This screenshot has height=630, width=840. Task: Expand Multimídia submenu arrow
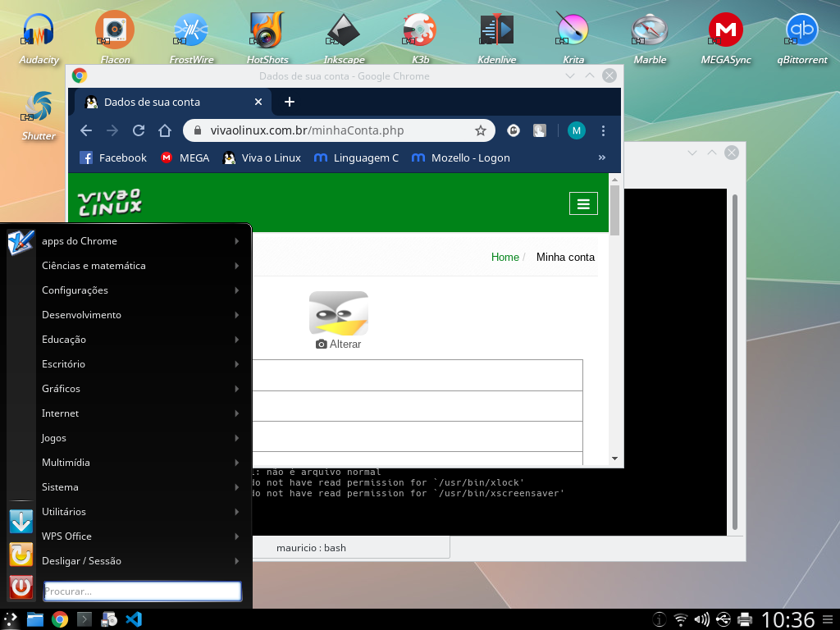click(236, 463)
